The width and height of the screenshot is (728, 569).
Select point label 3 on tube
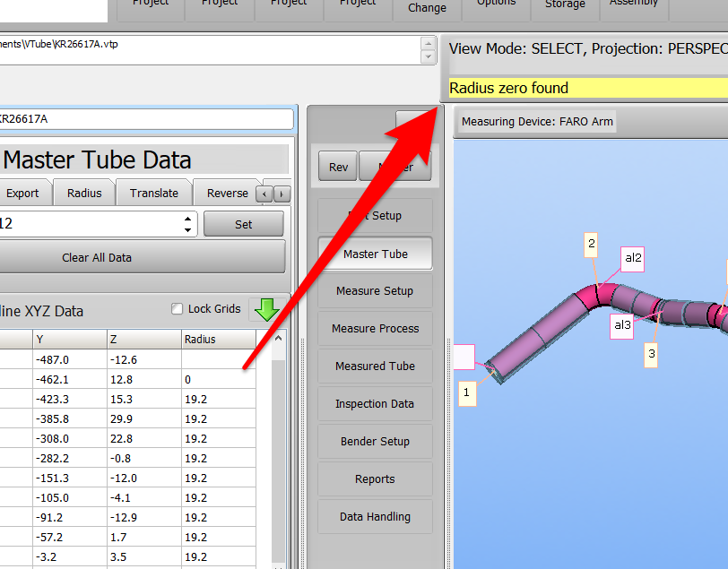point(652,354)
